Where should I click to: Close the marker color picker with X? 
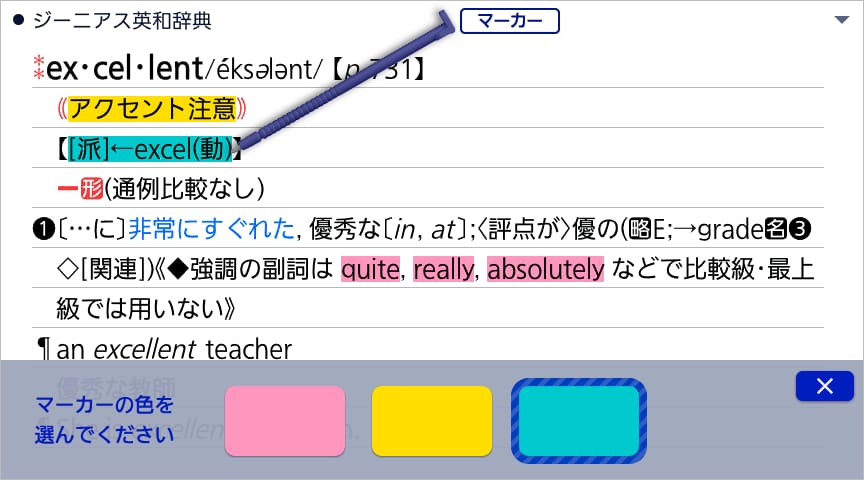824,386
